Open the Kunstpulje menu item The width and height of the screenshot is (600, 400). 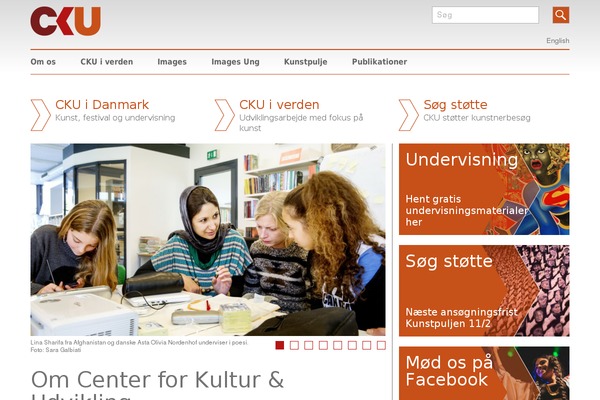[x=305, y=62]
